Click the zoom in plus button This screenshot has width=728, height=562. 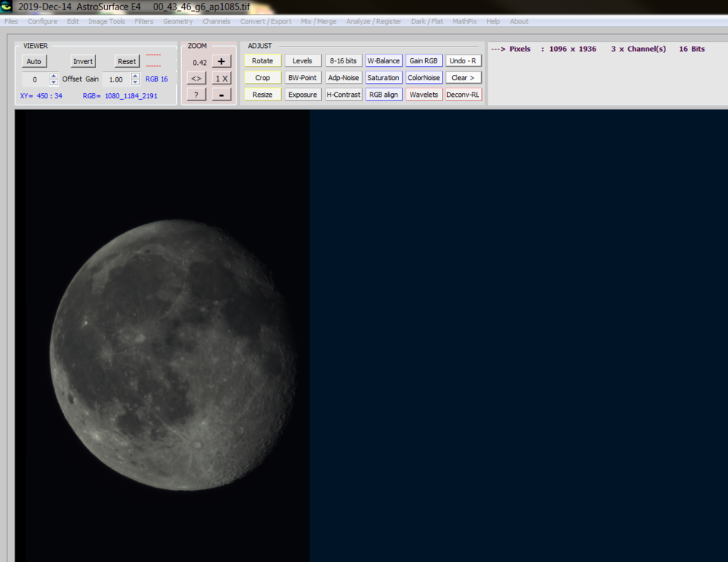pos(221,62)
